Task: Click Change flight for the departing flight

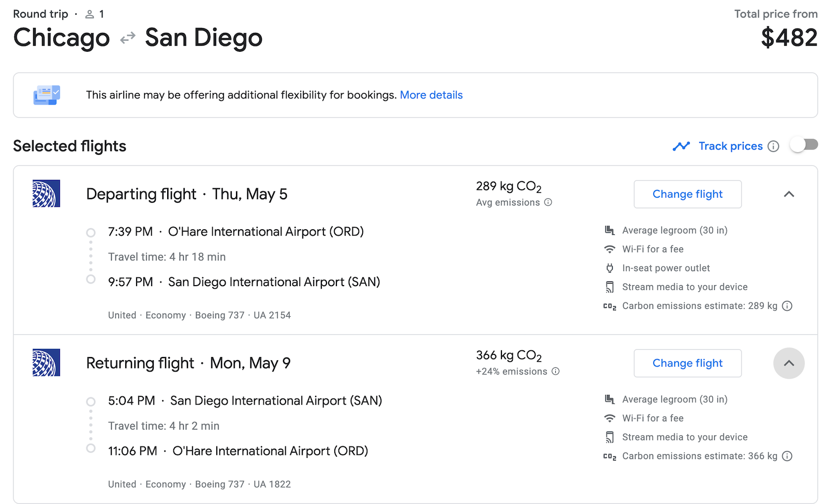Action: click(687, 194)
